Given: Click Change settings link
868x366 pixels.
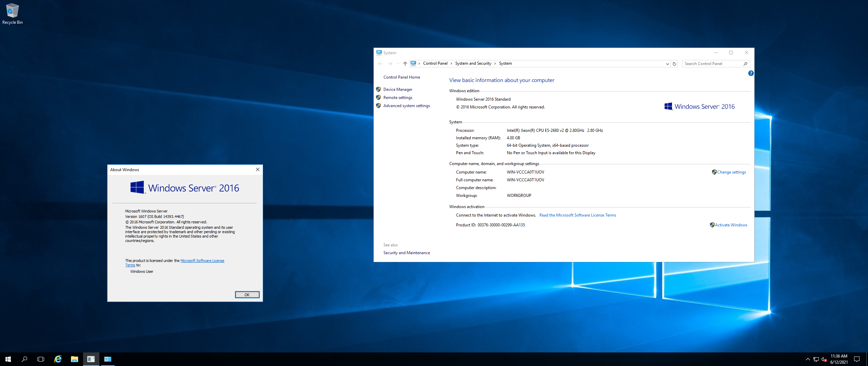Looking at the screenshot, I should (731, 172).
